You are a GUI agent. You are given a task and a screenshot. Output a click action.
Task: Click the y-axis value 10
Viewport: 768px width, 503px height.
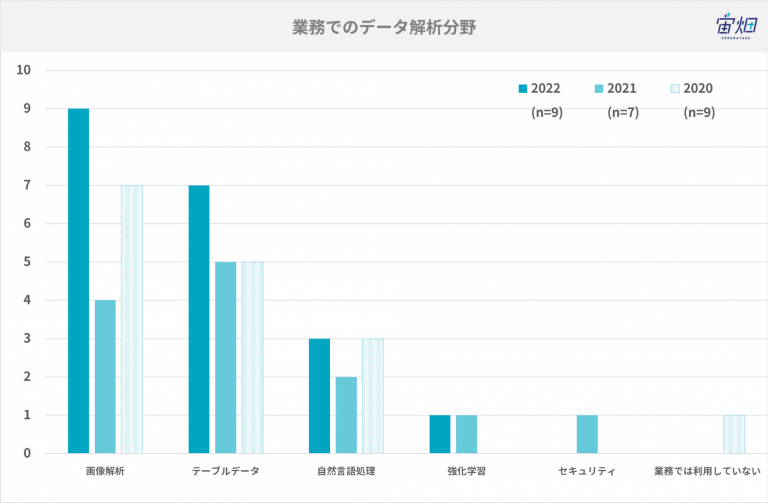(24, 70)
